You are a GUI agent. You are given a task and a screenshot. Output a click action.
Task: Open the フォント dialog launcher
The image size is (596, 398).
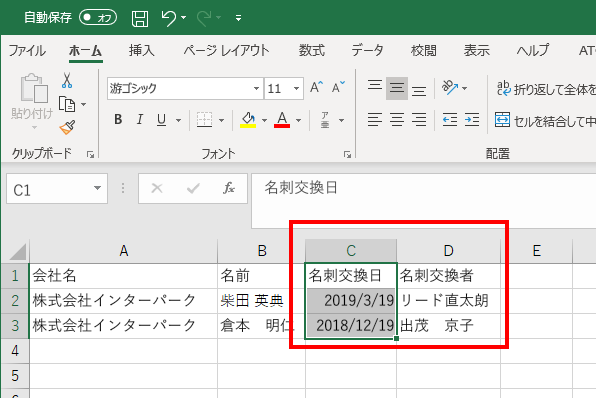point(347,154)
